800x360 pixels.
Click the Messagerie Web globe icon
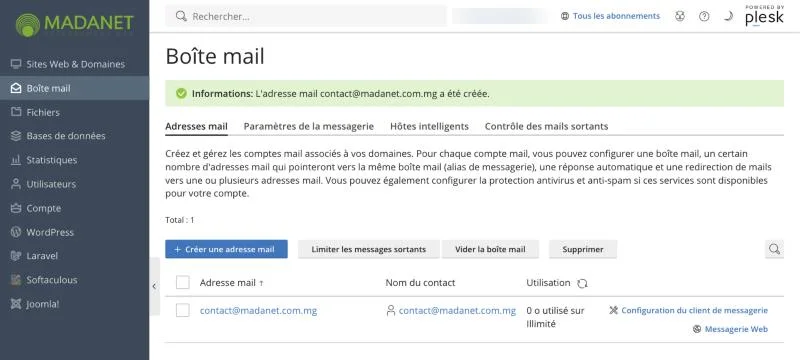[x=697, y=329]
